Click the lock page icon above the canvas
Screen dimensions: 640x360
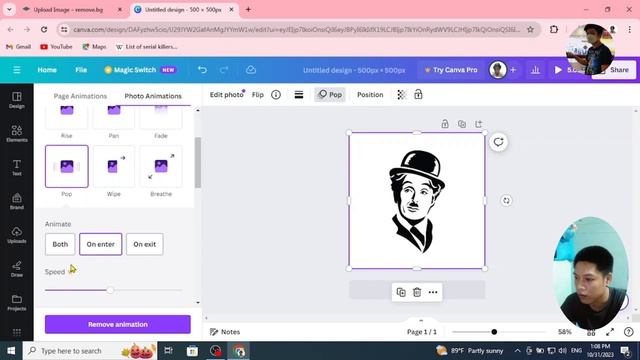(x=445, y=124)
